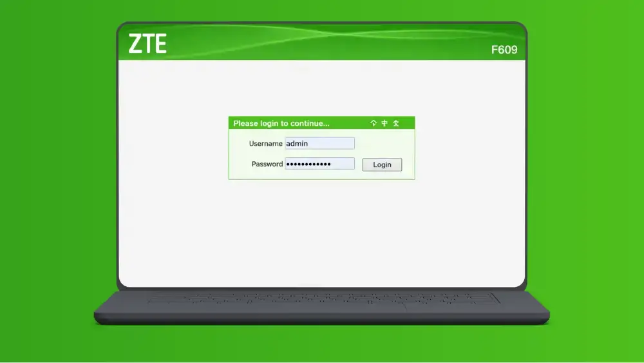Click the Login button
Image resolution: width=644 pixels, height=363 pixels.
tap(382, 164)
